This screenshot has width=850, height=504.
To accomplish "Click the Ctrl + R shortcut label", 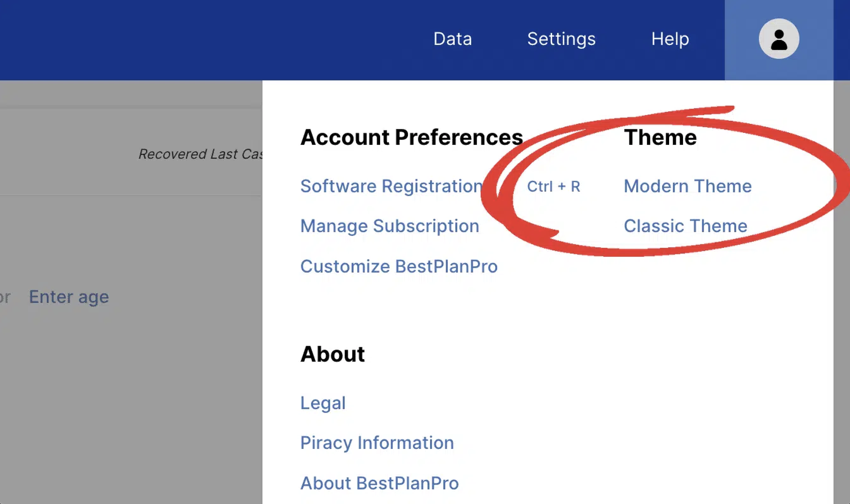I will pos(553,186).
